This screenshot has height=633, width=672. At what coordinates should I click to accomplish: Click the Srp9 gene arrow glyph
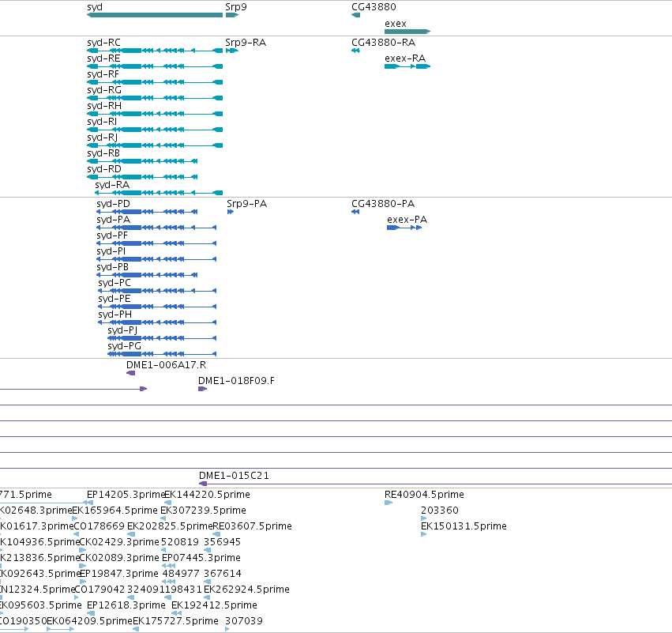click(232, 15)
